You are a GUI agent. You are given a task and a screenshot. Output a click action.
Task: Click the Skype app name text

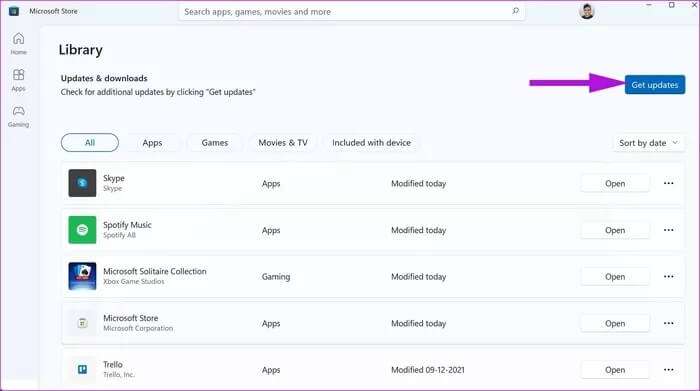tap(114, 178)
